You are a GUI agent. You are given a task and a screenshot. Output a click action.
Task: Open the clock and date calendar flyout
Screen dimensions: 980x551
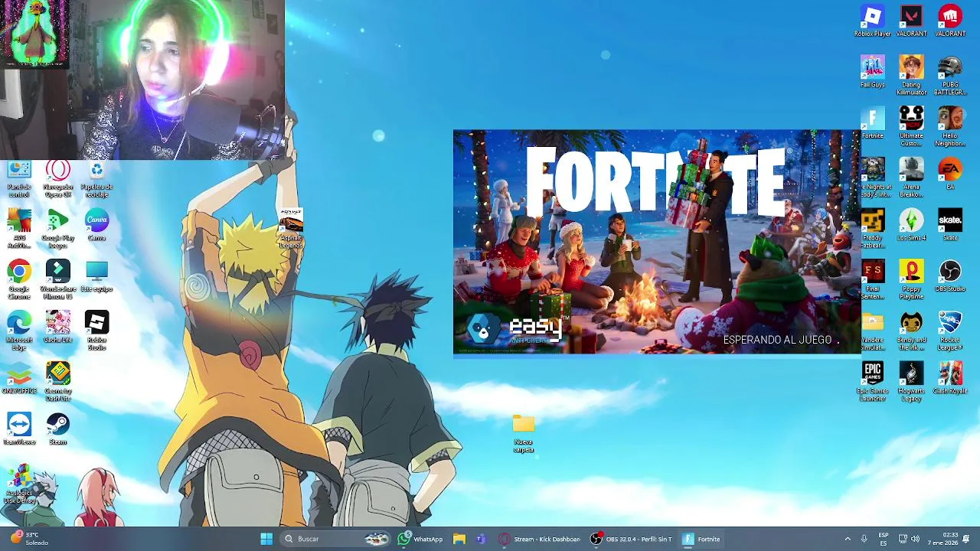942,539
